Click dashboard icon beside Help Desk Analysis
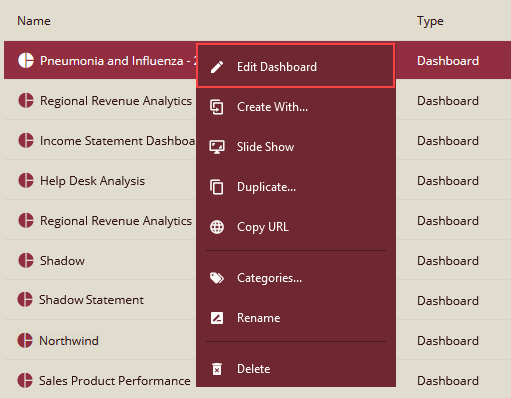This screenshot has height=398, width=511. (26, 180)
